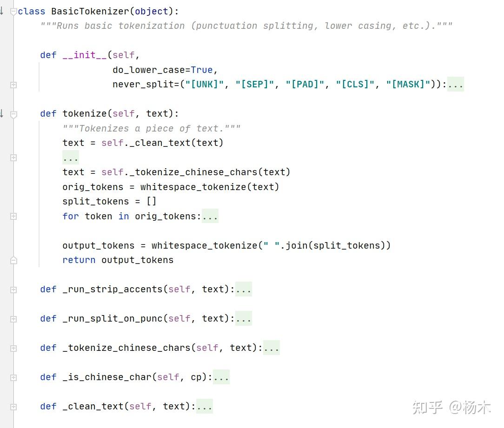Collapse the tokenize method fold marker
The width and height of the screenshot is (504, 428).
tap(13, 114)
